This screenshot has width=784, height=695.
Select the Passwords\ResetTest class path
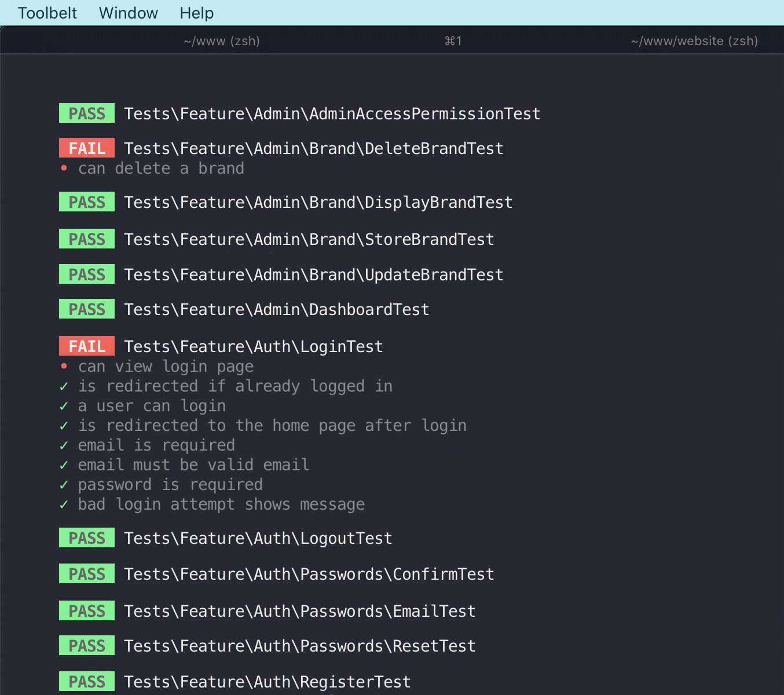pyautogui.click(x=300, y=646)
